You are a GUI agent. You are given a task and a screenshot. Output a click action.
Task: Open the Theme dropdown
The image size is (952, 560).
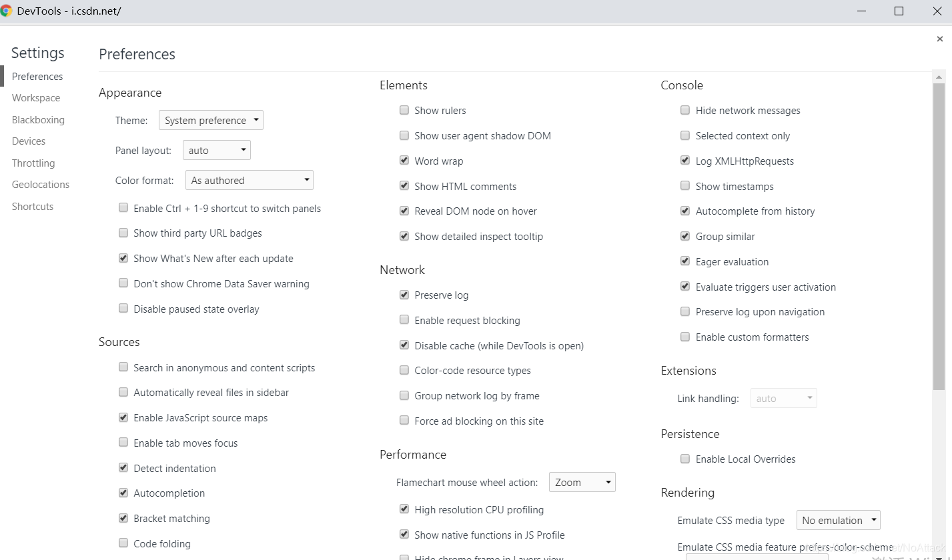coord(211,120)
